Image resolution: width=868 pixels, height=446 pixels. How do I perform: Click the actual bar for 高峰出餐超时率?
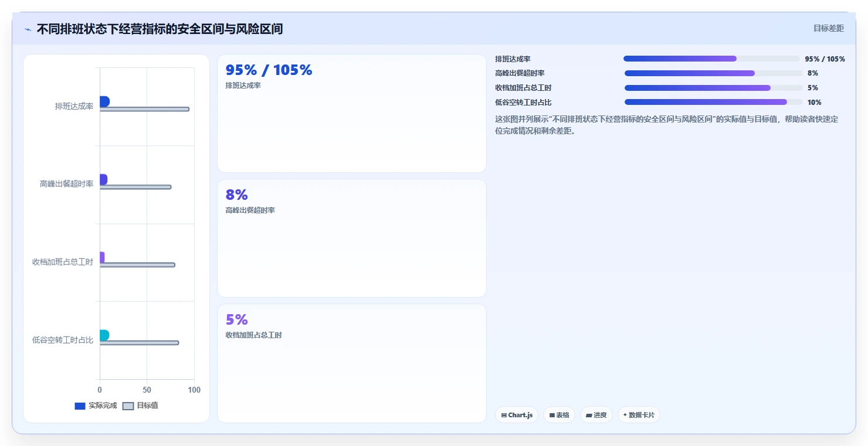pyautogui.click(x=103, y=179)
